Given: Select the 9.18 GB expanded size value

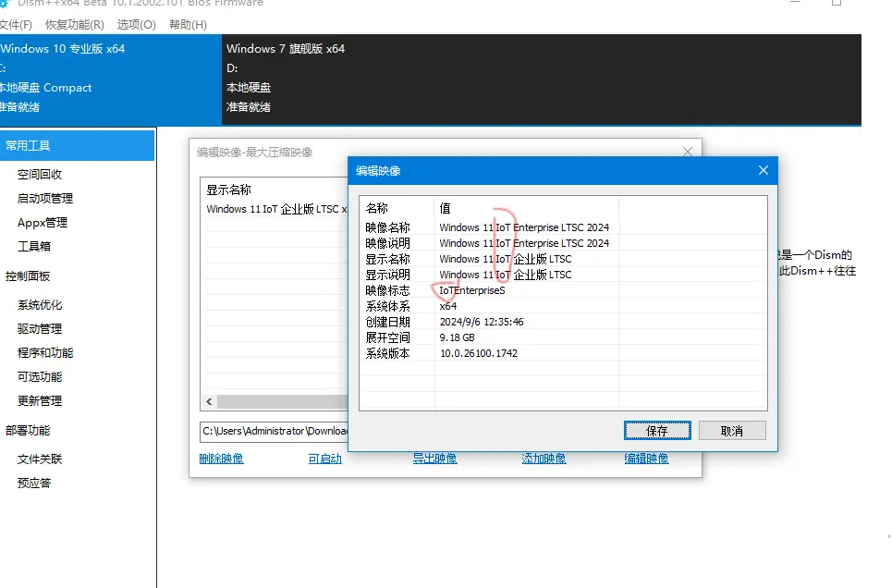Looking at the screenshot, I should coord(458,337).
